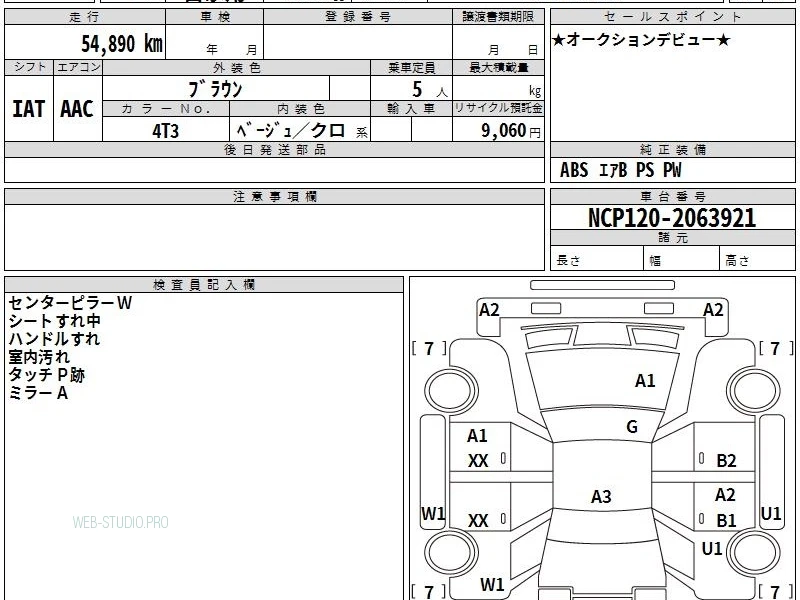The width and height of the screenshot is (800, 600).
Task: Click the W1 mark near the rear quarter
Action: tap(492, 584)
